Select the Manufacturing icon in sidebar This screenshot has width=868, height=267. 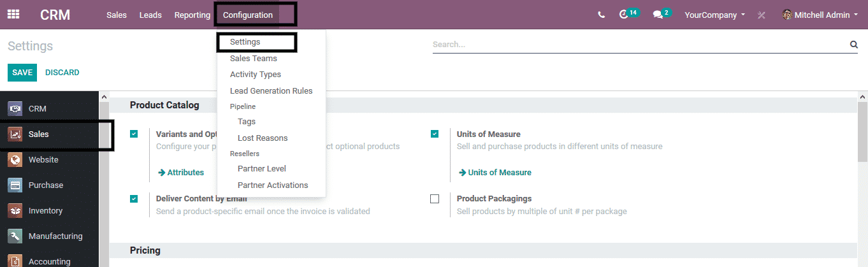point(15,236)
